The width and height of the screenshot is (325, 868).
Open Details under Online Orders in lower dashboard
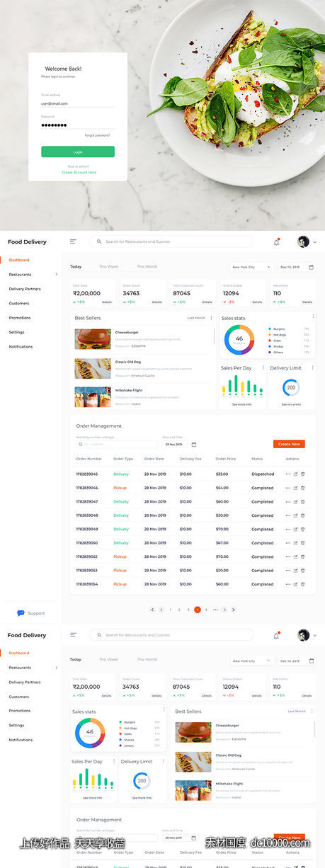[258, 695]
